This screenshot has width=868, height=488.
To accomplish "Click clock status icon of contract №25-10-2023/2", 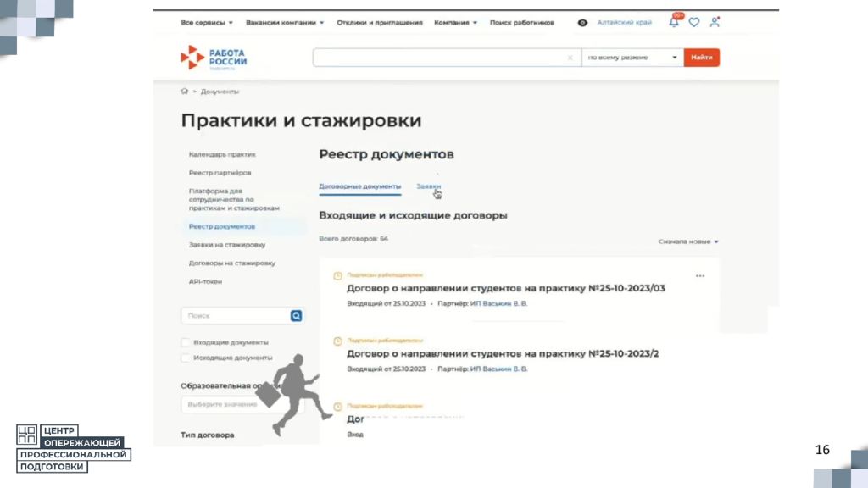I will point(337,341).
